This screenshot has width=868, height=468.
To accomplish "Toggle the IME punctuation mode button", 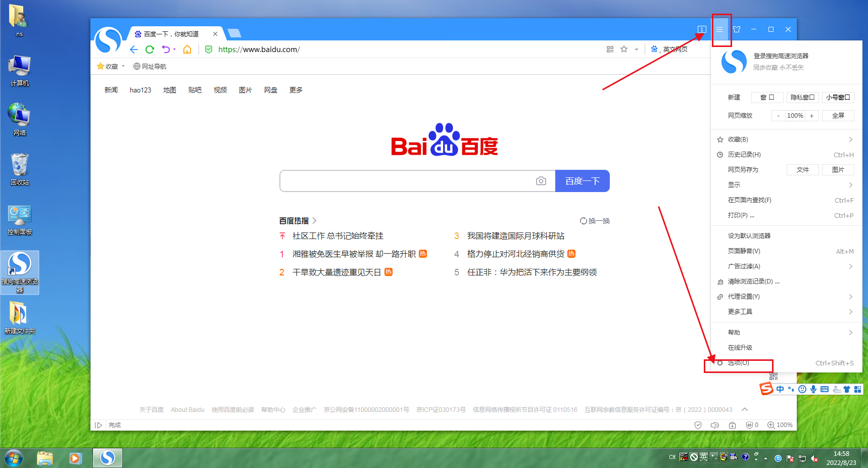I will (791, 389).
